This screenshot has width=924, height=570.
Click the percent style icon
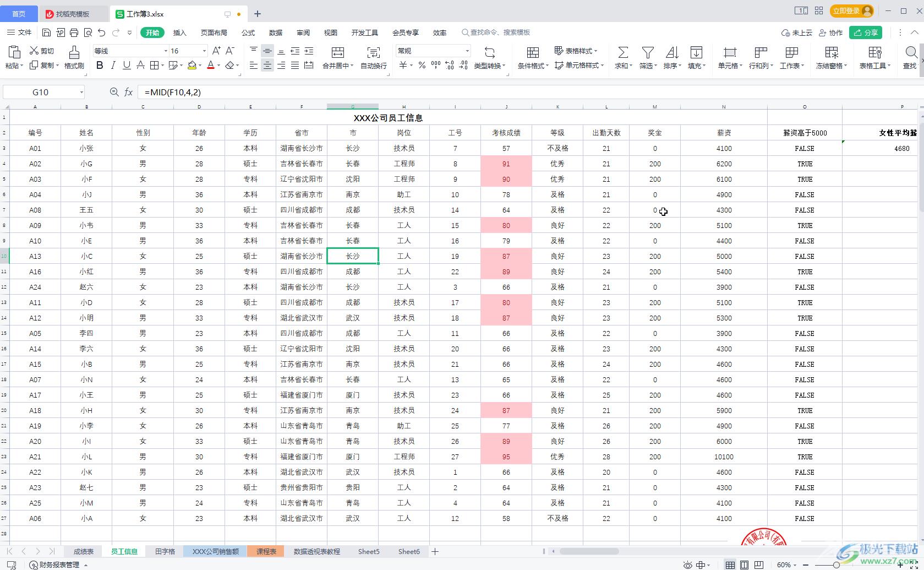(x=422, y=66)
